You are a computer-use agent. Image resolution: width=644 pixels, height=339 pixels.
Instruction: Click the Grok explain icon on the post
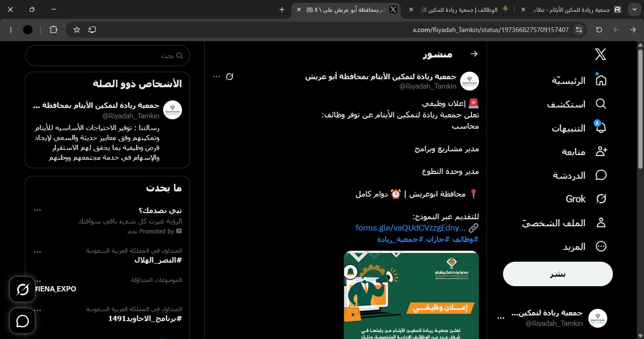pyautogui.click(x=230, y=76)
